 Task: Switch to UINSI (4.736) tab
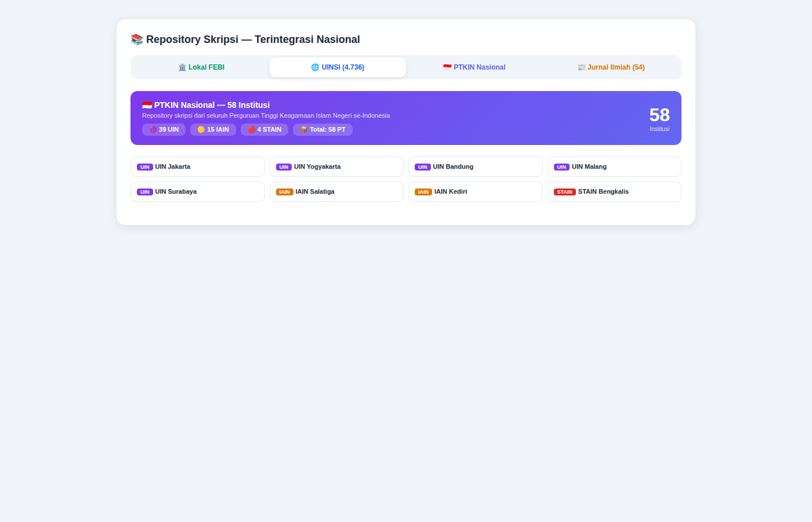point(338,67)
